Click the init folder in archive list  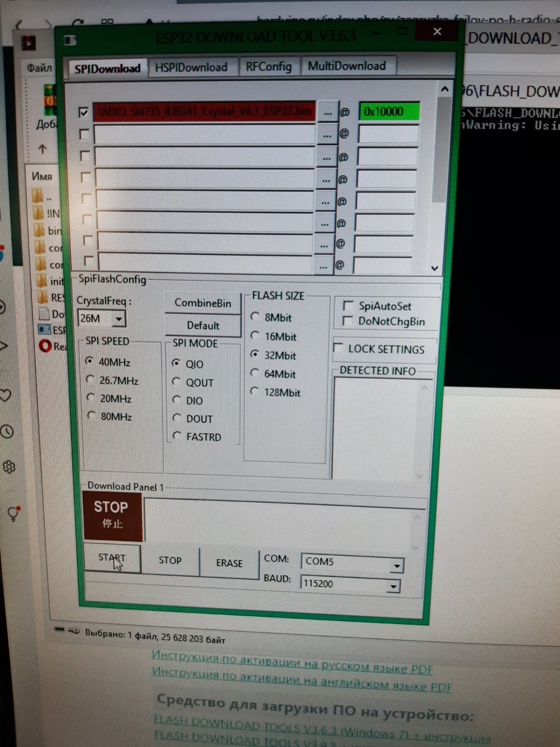49,281
